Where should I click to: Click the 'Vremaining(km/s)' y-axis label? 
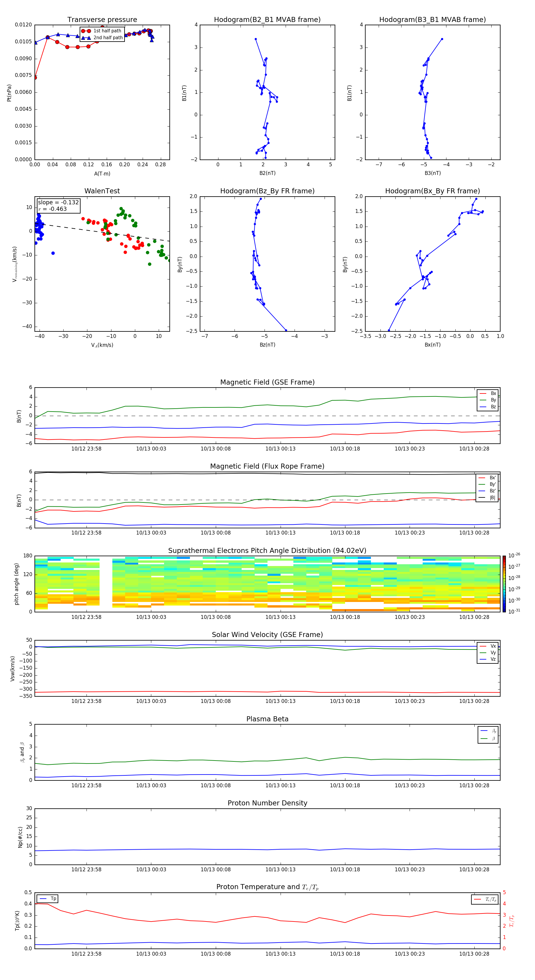point(15,264)
